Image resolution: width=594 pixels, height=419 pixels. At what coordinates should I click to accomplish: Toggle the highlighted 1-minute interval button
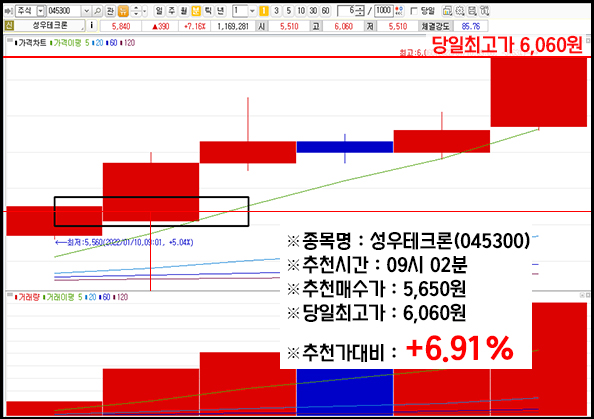click(x=264, y=11)
